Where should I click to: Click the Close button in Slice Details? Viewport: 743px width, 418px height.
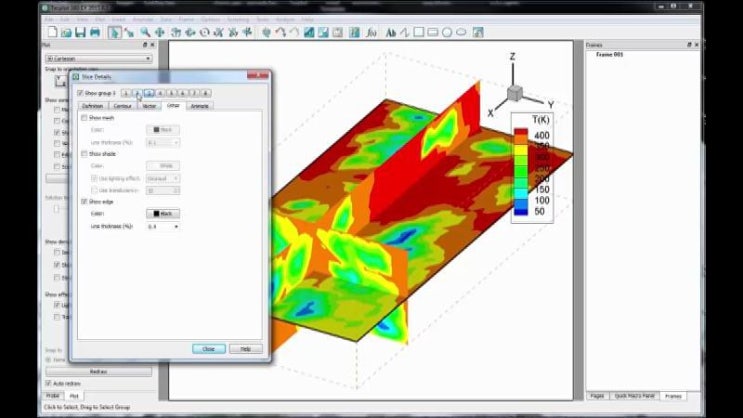(x=208, y=349)
